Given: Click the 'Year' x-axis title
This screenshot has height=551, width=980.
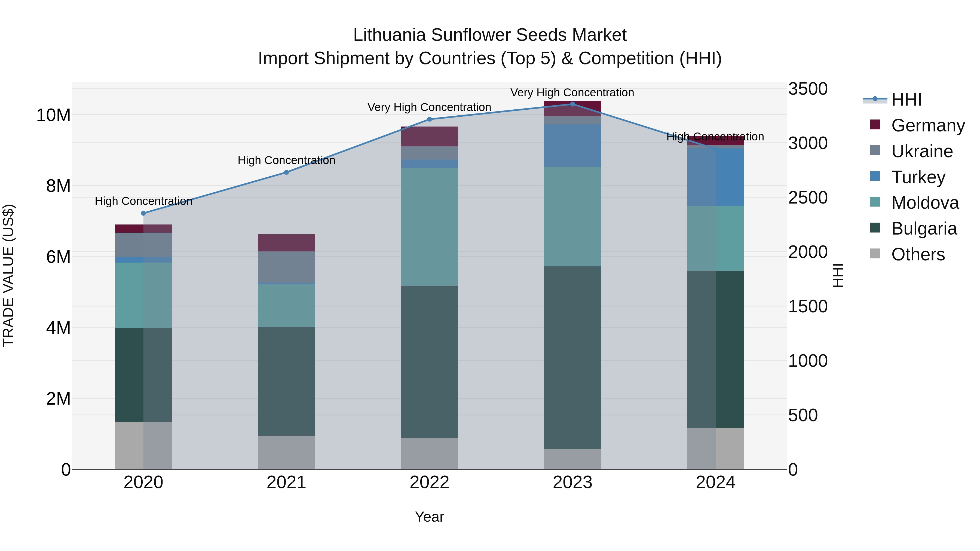Looking at the screenshot, I should [430, 517].
